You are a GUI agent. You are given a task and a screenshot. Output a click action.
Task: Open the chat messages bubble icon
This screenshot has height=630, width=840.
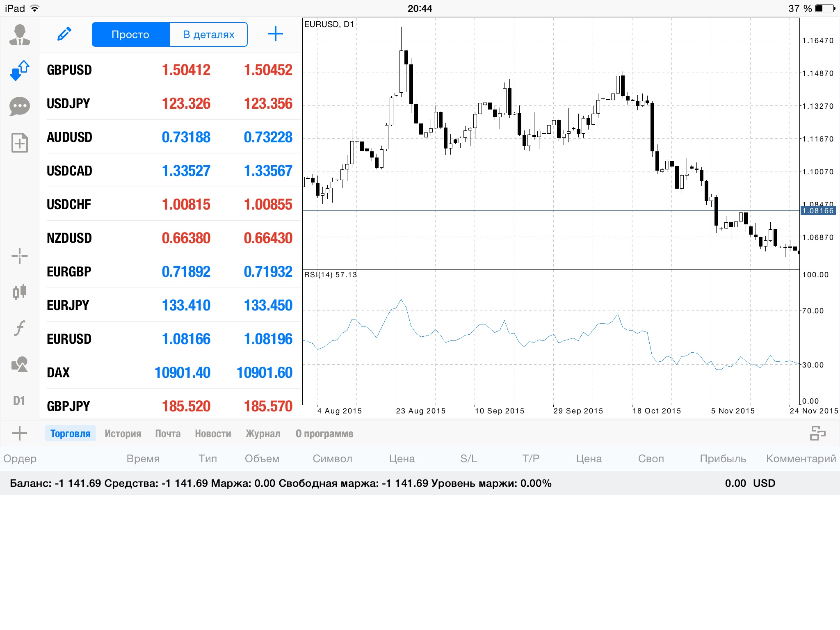pos(19,107)
